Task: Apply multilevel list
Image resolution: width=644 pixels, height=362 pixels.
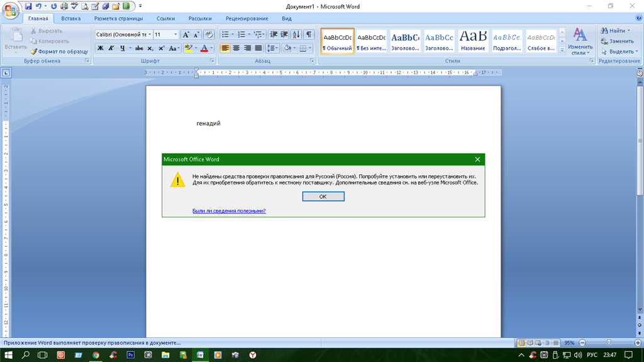Action: click(257, 35)
